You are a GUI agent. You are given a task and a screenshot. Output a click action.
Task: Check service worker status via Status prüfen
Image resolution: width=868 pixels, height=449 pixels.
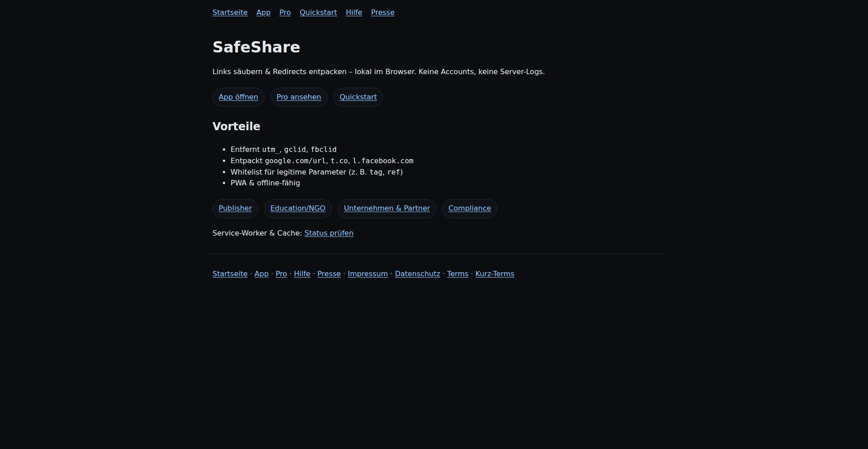tap(329, 233)
